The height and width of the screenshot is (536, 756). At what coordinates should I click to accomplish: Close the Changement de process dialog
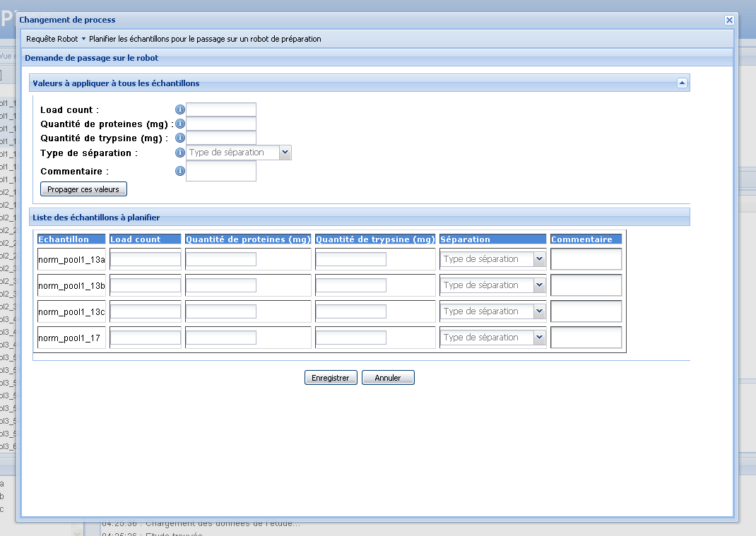pos(729,20)
